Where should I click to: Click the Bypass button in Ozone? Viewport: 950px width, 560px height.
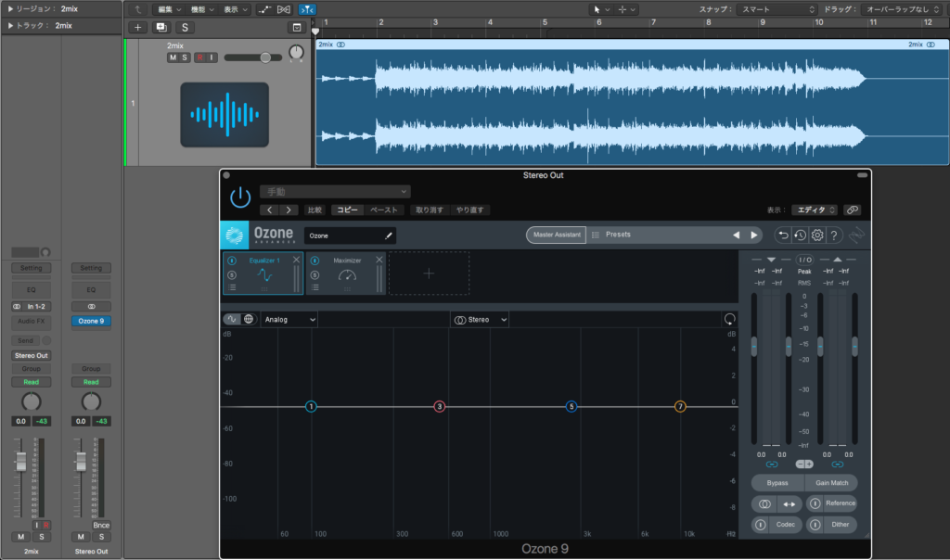coord(777,483)
